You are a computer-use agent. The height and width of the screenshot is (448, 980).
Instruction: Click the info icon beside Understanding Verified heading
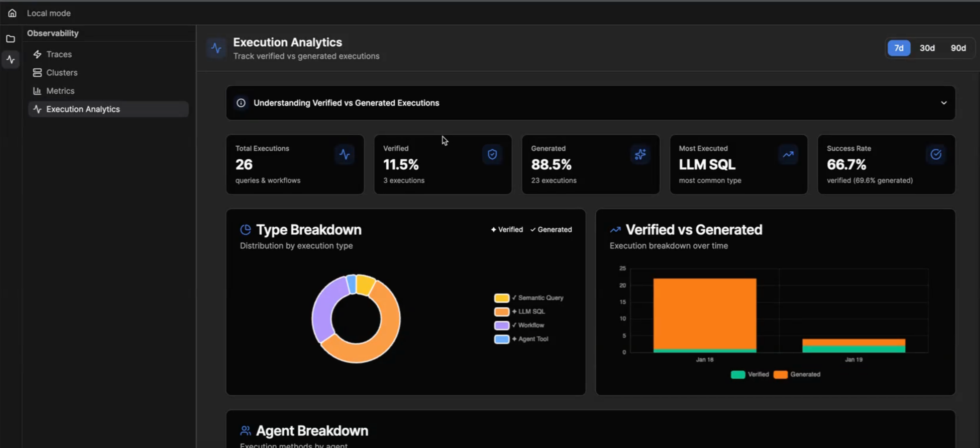pos(241,103)
